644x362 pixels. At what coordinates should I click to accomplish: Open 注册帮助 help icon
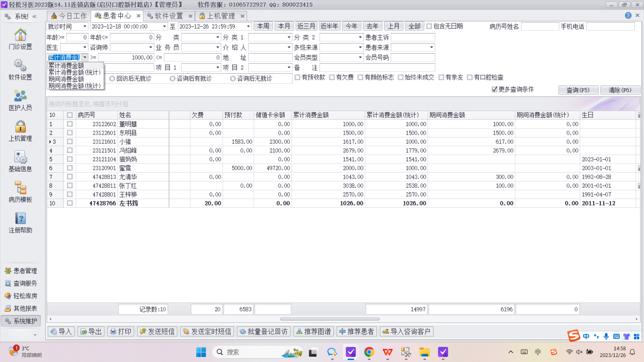20,223
